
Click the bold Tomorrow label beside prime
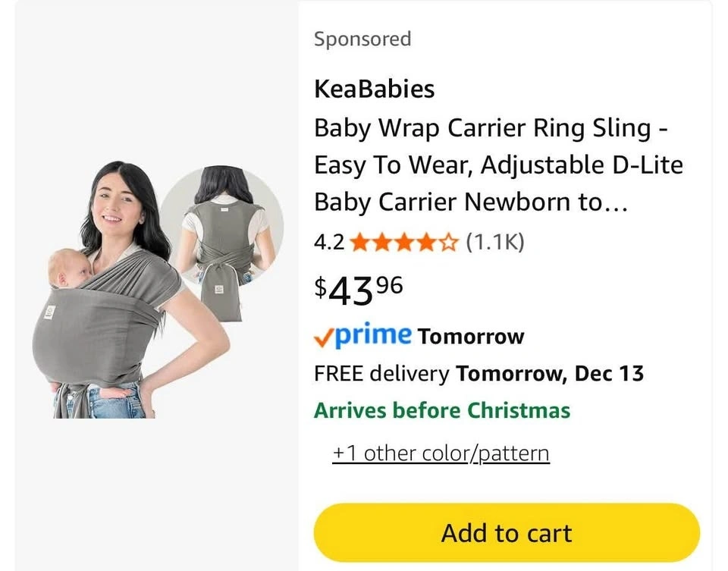pyautogui.click(x=470, y=336)
